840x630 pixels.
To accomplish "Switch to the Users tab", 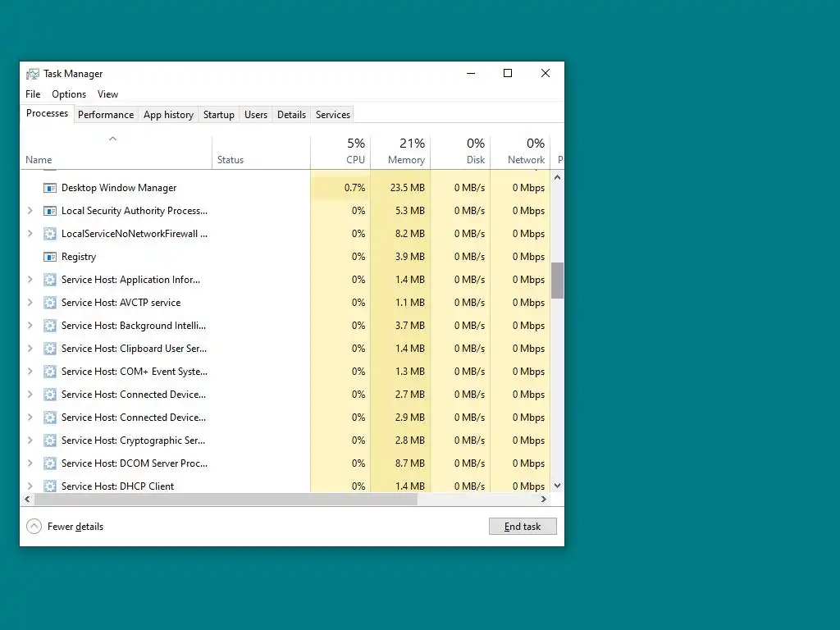I will coord(256,115).
